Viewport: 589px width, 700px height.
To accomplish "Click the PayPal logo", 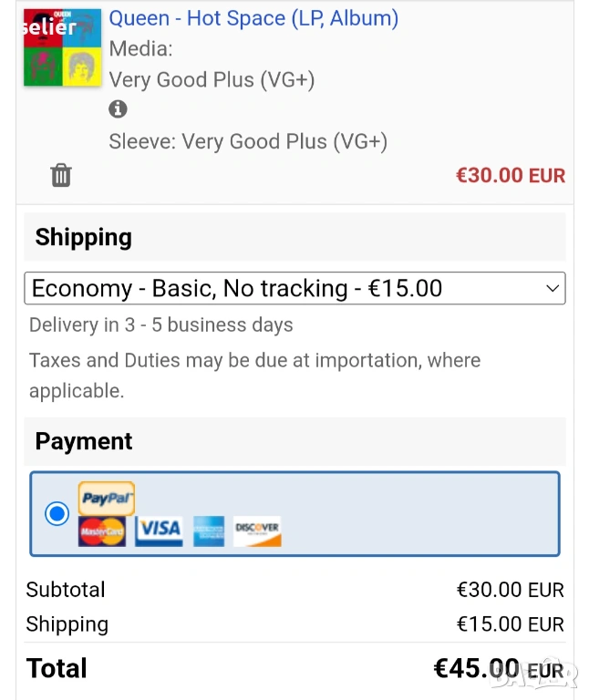I will click(107, 499).
